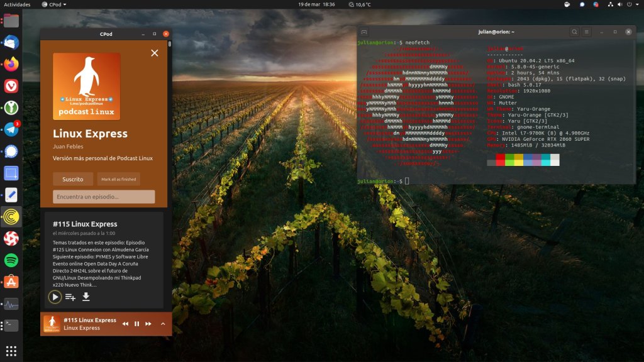Image resolution: width=644 pixels, height=362 pixels.
Task: Close the Linux Express podcast details
Action: (x=155, y=53)
